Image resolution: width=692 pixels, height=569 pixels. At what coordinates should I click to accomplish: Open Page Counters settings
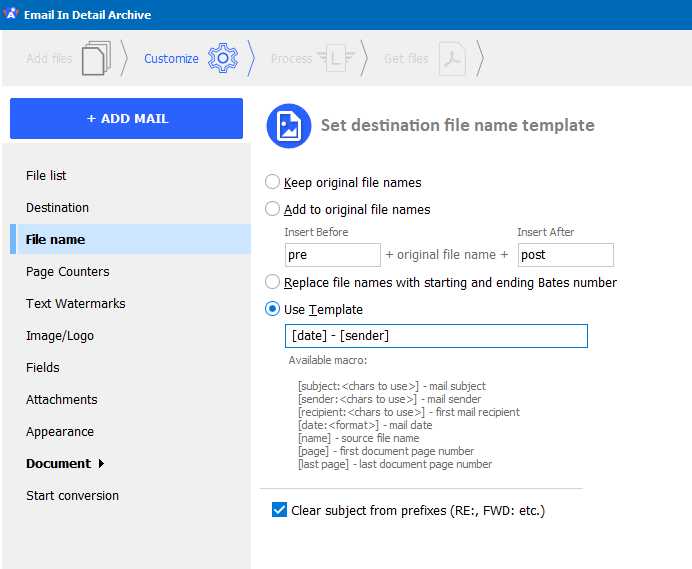tap(68, 271)
